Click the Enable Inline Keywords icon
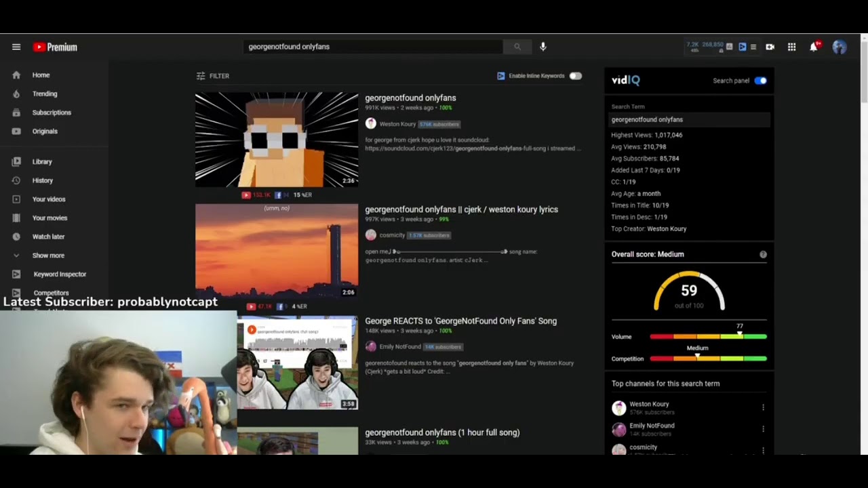The height and width of the screenshot is (488, 868). point(501,76)
